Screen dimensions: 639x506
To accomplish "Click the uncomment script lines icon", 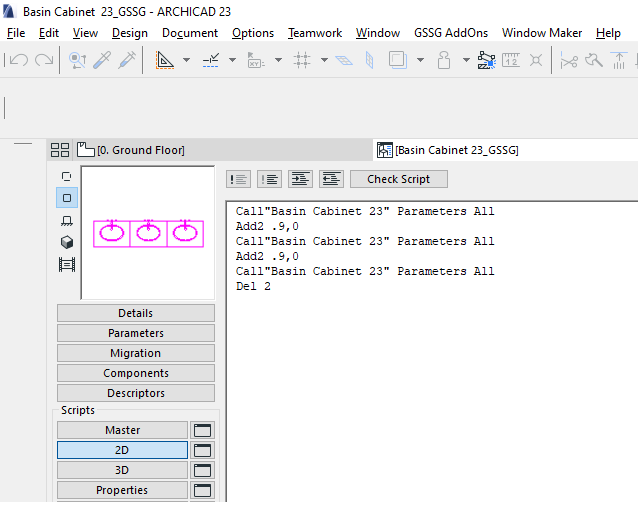I will point(269,179).
